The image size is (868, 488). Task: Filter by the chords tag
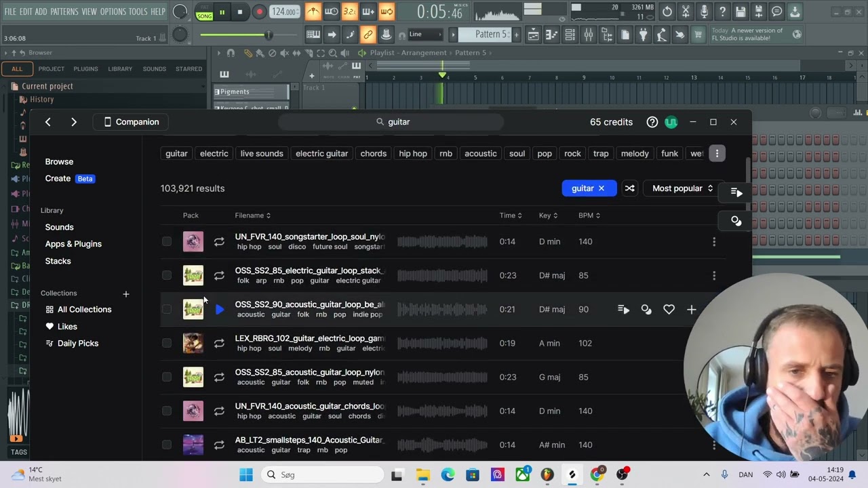coord(373,153)
